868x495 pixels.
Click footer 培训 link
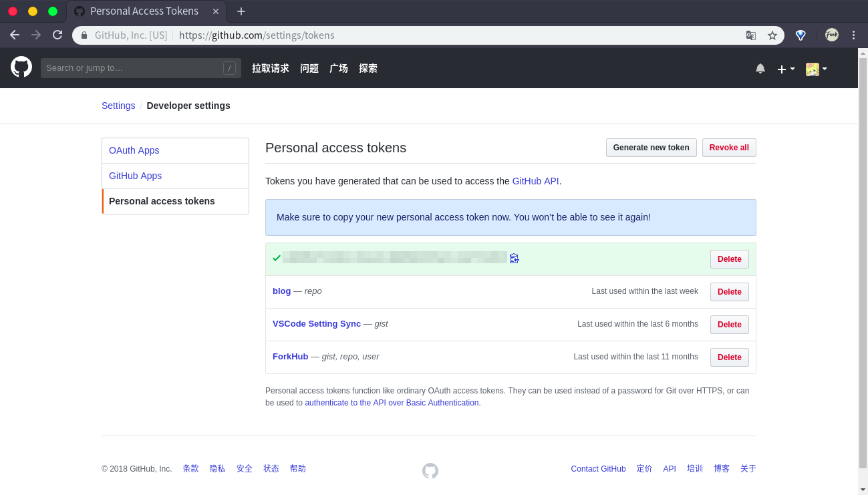(x=695, y=469)
